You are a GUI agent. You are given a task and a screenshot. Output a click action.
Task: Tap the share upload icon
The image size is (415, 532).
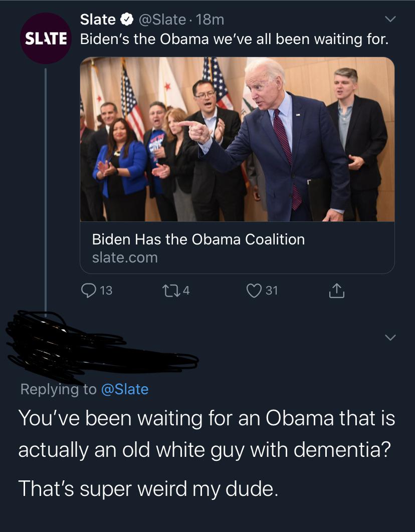point(337,290)
